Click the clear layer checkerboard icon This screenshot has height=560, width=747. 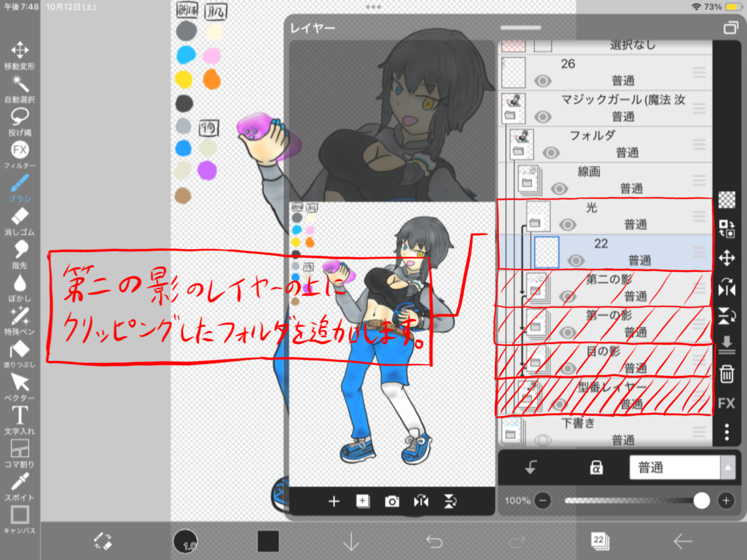(726, 200)
